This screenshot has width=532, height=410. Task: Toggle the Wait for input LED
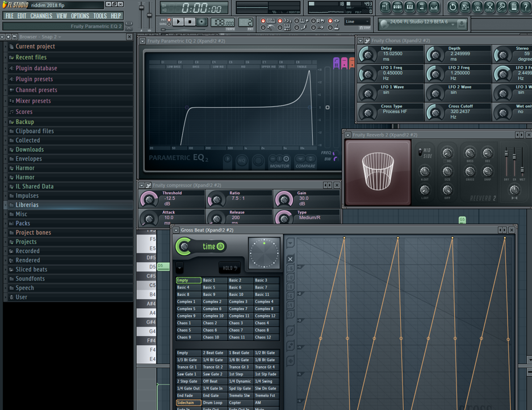(x=280, y=27)
